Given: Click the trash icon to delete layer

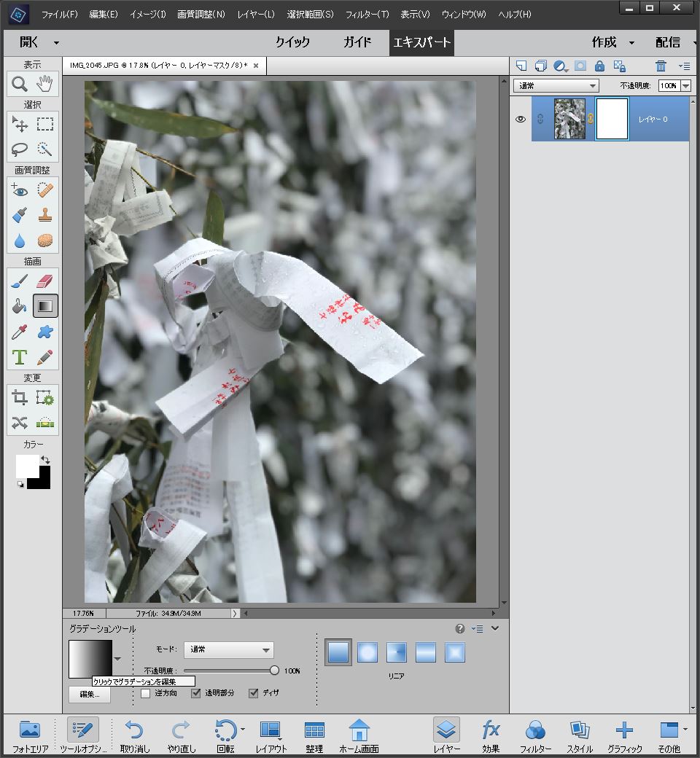Looking at the screenshot, I should (661, 66).
